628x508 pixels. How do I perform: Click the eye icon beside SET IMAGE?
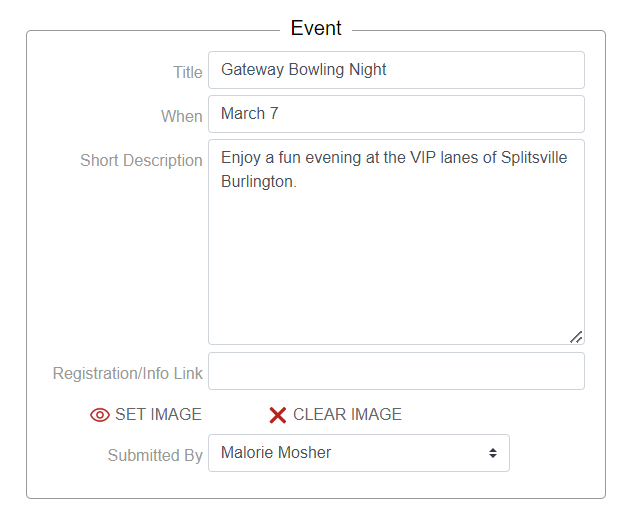[100, 415]
